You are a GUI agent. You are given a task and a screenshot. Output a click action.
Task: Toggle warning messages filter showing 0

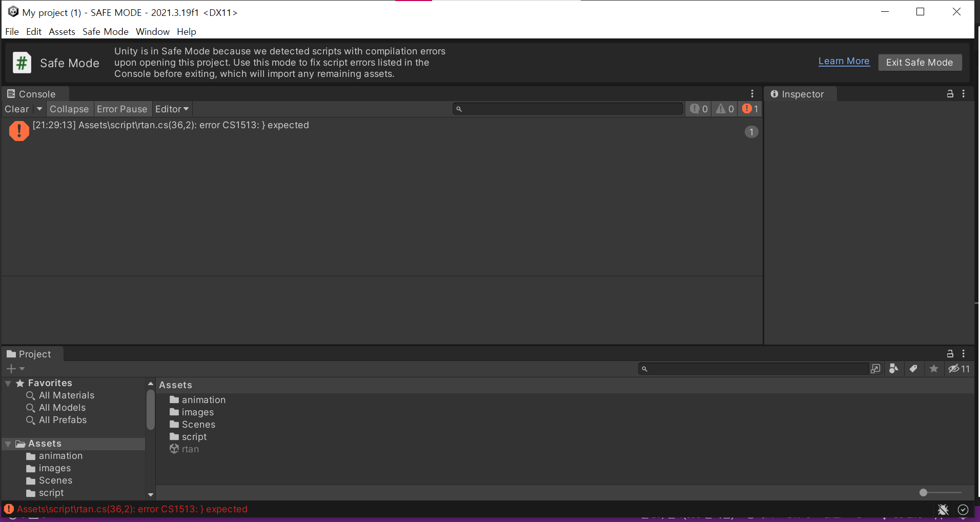point(725,109)
